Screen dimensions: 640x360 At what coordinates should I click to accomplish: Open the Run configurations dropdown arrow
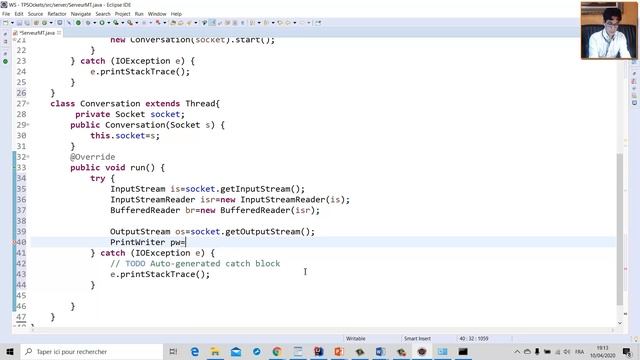click(x=108, y=23)
